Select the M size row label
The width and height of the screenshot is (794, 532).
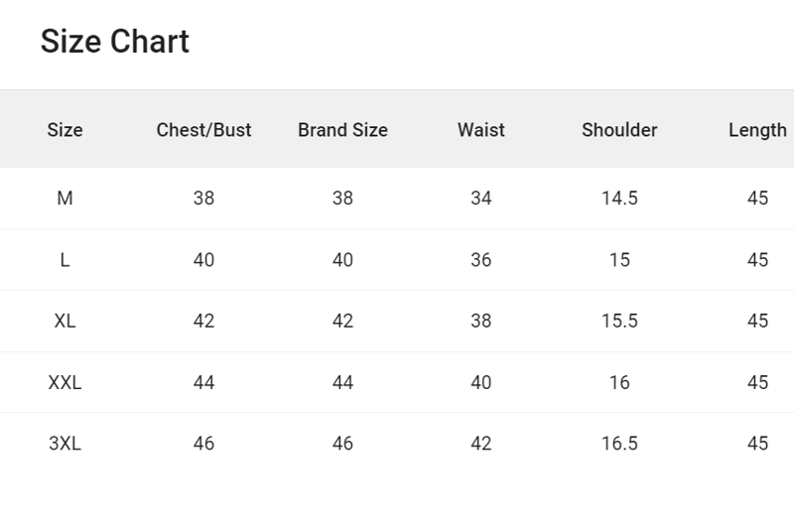click(65, 199)
